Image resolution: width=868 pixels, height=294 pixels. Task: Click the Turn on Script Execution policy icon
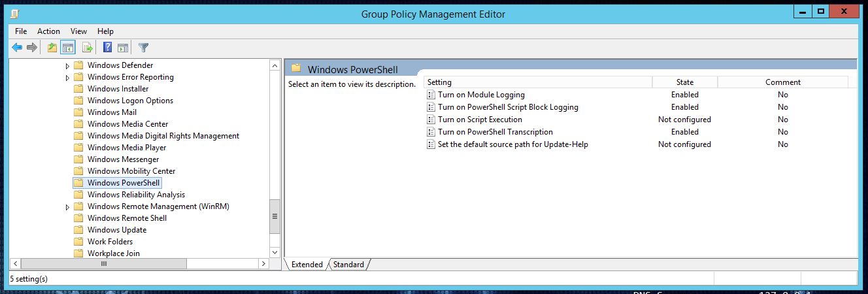[431, 120]
